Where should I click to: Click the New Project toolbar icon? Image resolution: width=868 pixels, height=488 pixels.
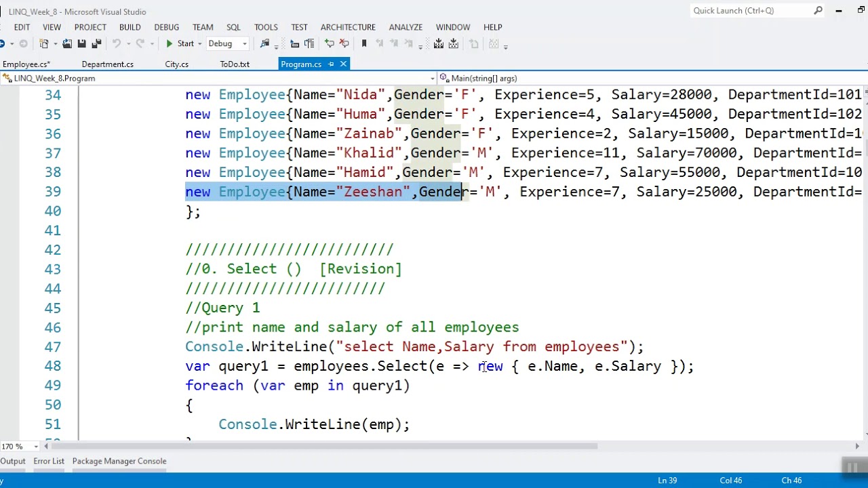(44, 44)
